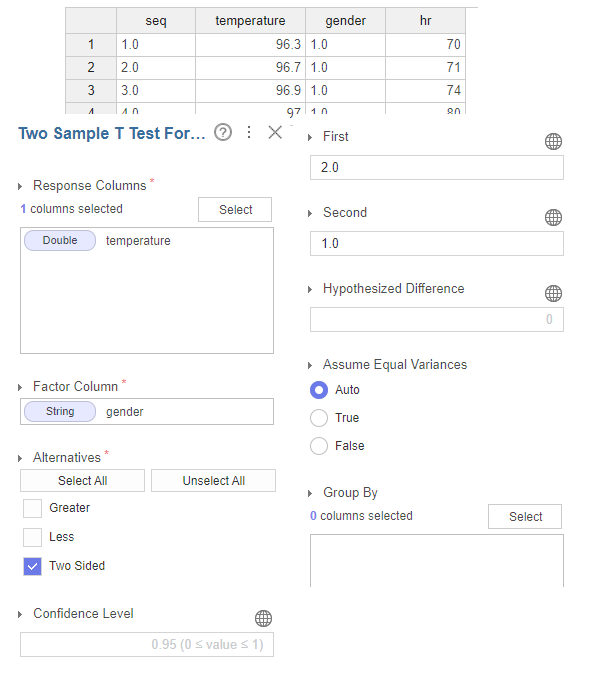Select the temperature column in response list

click(x=138, y=241)
